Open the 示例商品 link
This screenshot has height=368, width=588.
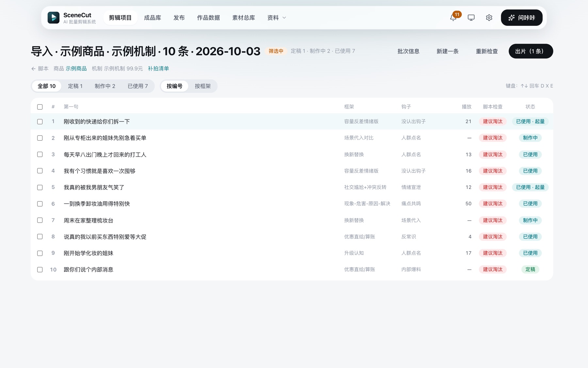(76, 69)
